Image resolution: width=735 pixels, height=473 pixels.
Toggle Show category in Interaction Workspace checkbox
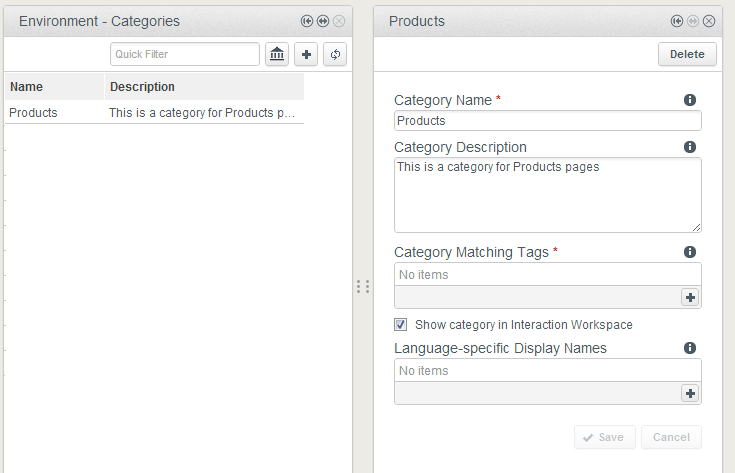(x=400, y=324)
